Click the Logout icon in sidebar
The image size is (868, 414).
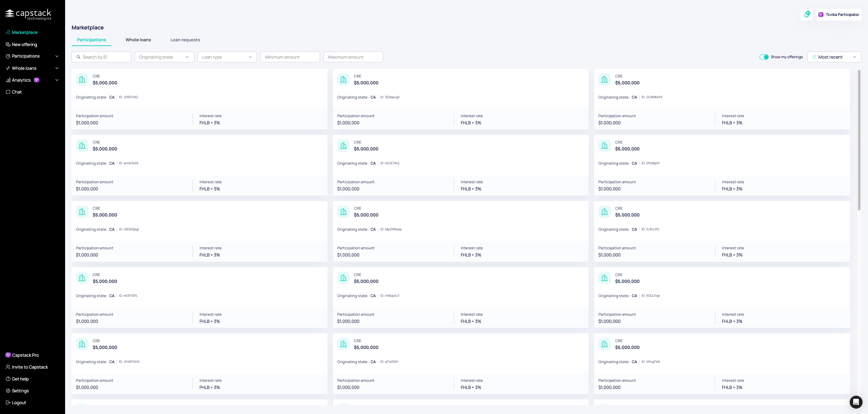coord(8,402)
